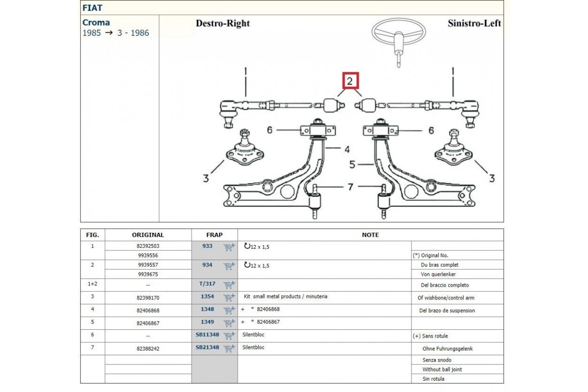The height and width of the screenshot is (392, 588).
Task: Open FRAP part SB21348
Action: pos(207,347)
